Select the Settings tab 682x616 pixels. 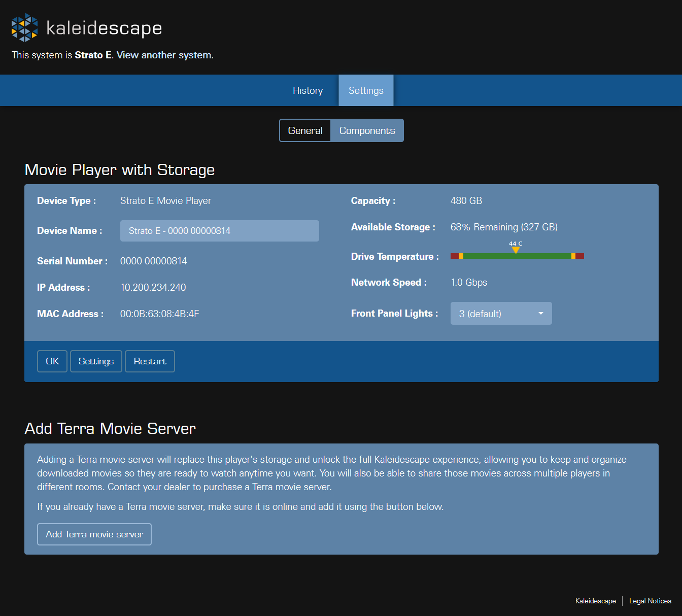(x=365, y=90)
